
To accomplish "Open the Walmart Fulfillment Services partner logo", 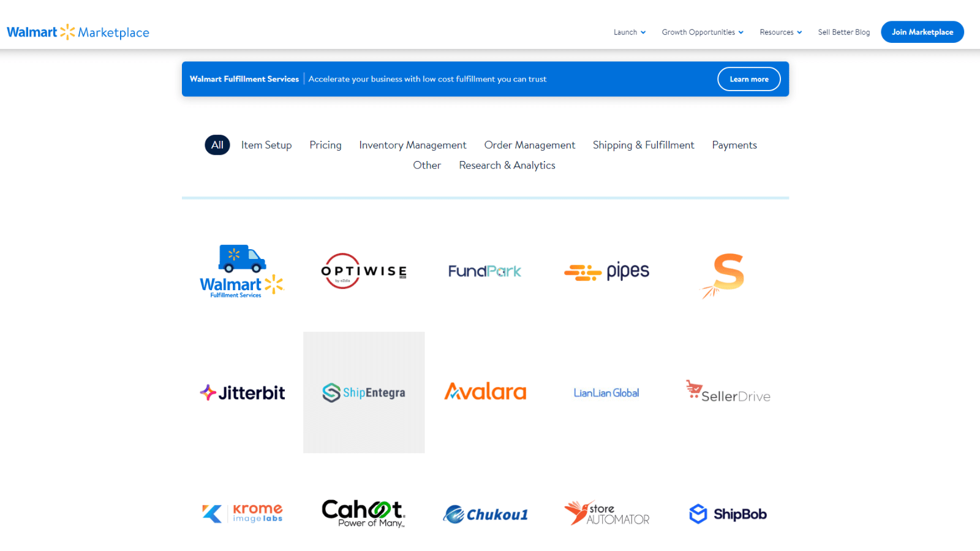I will (x=243, y=271).
